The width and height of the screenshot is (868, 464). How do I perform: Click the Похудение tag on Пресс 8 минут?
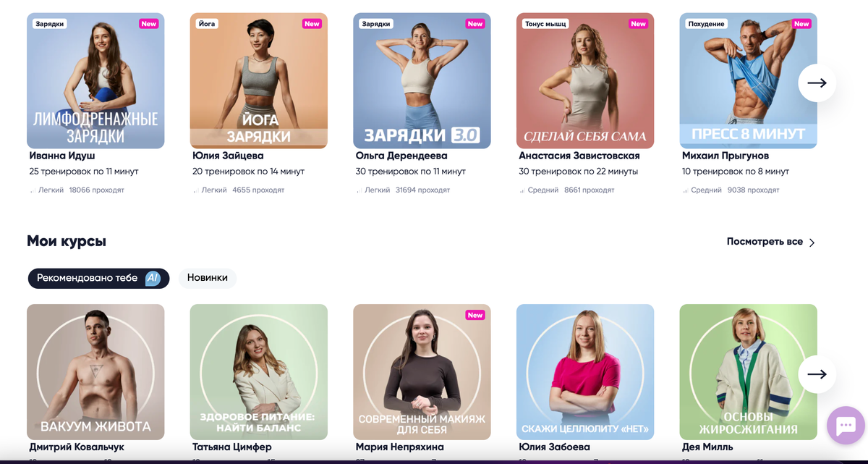(707, 24)
